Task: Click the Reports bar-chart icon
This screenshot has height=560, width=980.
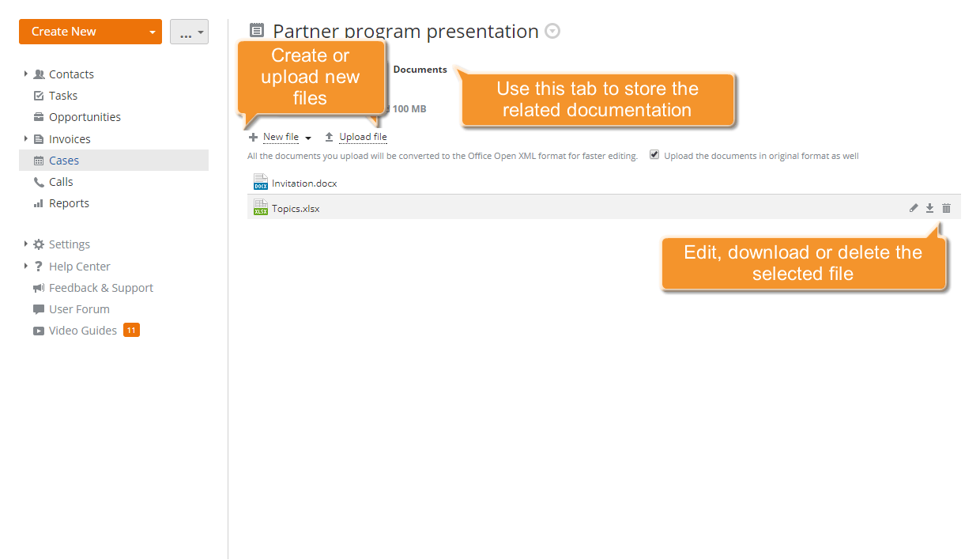Action: [x=38, y=202]
